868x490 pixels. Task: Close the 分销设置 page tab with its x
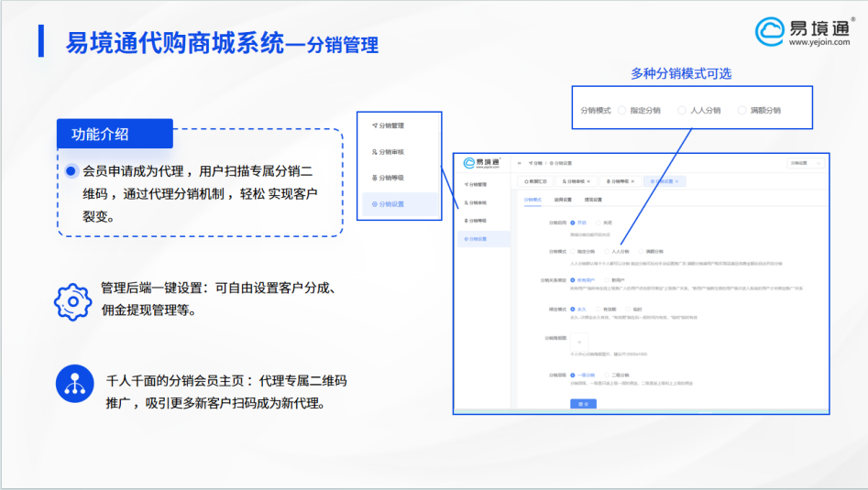676,181
